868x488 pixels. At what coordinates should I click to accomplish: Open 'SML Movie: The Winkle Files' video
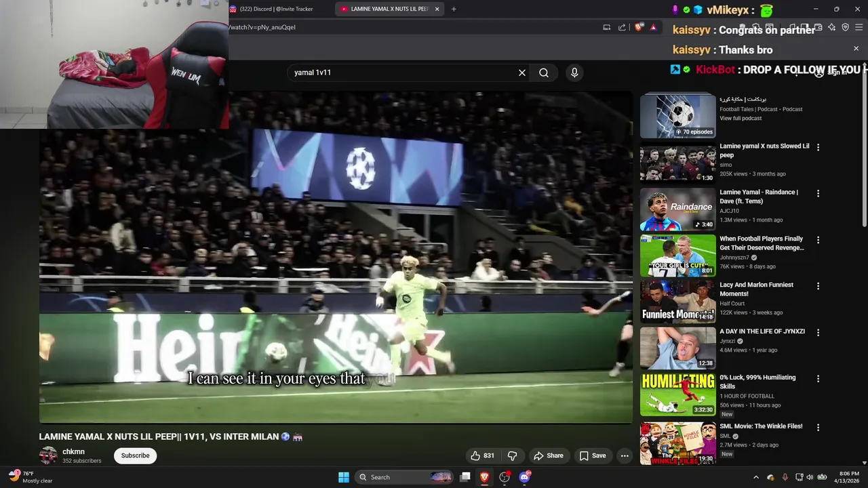[x=761, y=426]
